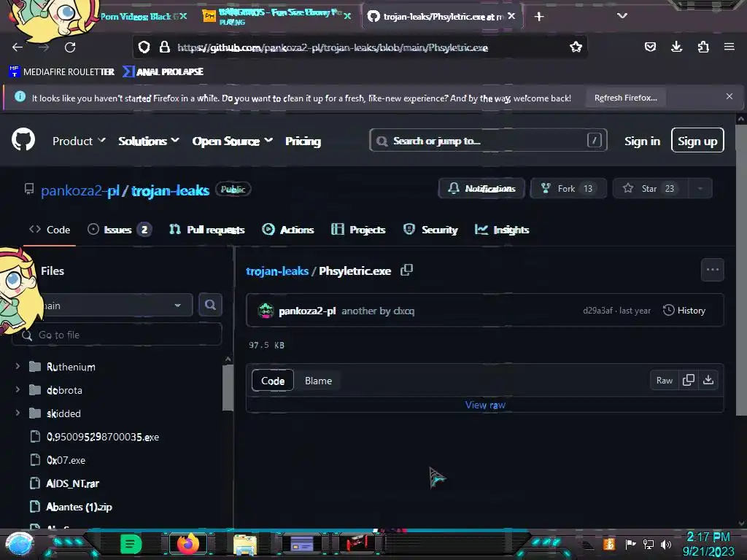Open Firefox from the taskbar
This screenshot has width=747, height=560.
coord(187,543)
